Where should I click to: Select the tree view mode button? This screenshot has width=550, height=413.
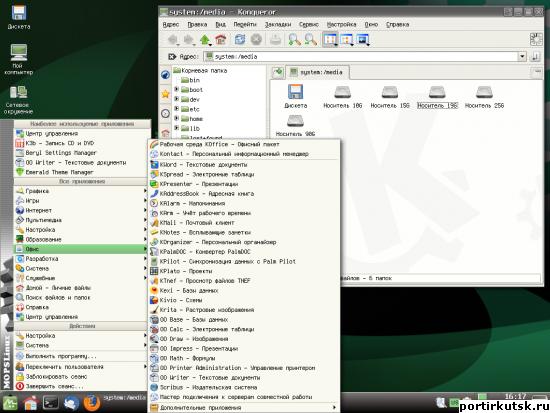tap(346, 39)
